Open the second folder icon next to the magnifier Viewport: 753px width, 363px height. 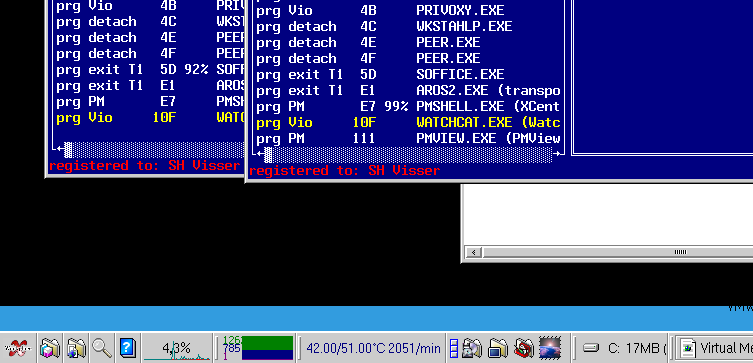[x=76, y=348]
